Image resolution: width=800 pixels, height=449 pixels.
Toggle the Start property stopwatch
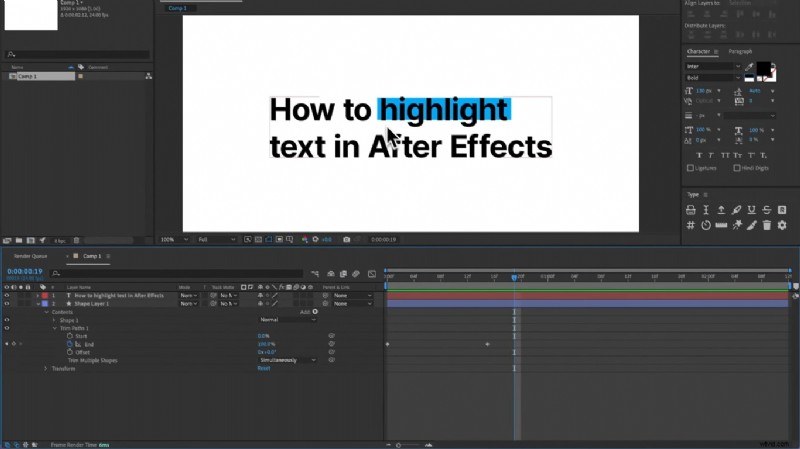pos(70,336)
